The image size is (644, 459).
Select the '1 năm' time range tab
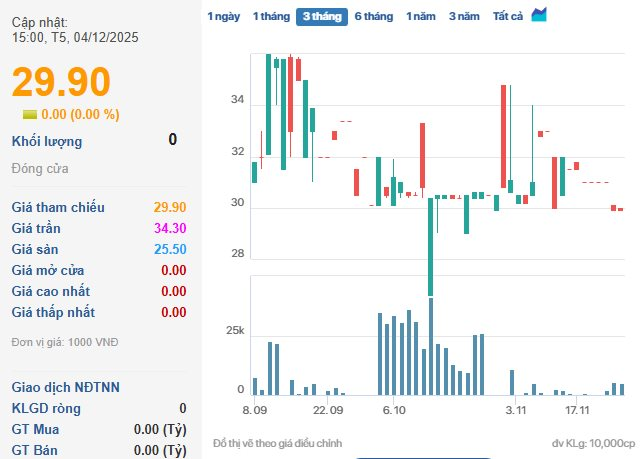[421, 16]
